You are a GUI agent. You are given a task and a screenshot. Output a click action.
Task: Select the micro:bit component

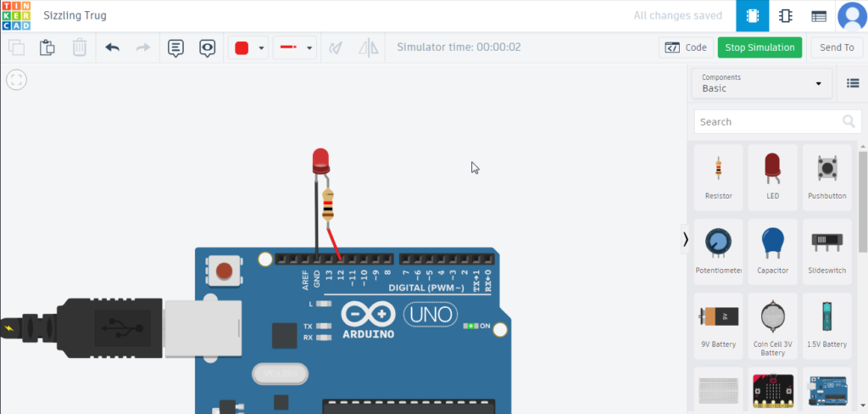(x=773, y=391)
